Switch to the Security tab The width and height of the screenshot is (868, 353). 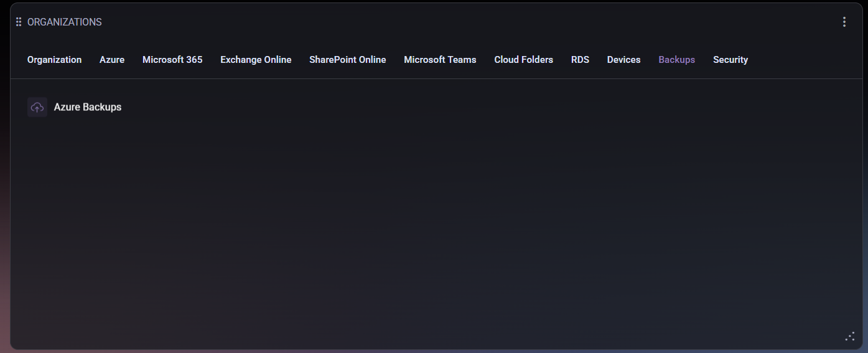730,60
